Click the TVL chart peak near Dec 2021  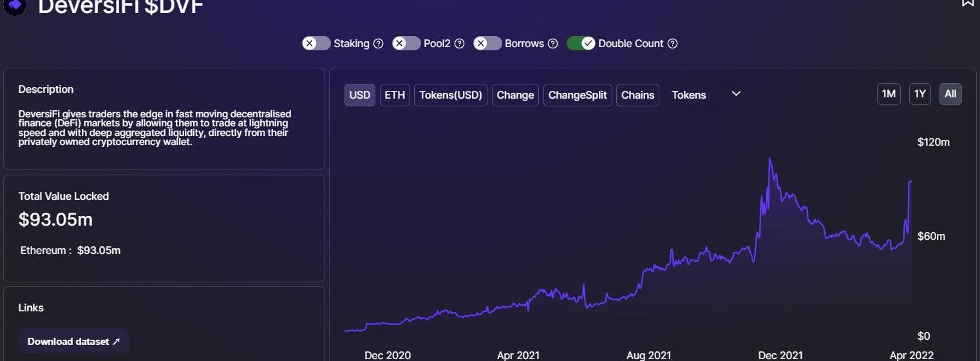(769, 158)
